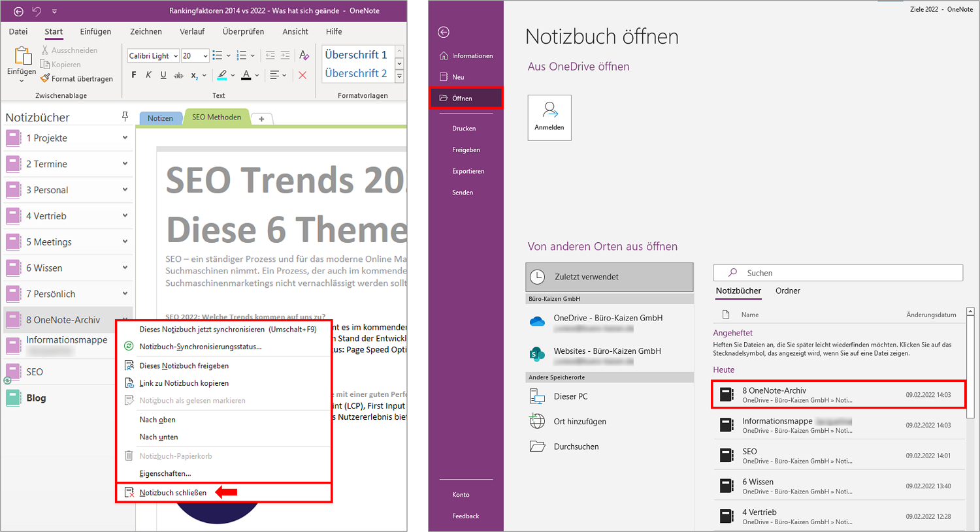Open numbered list style dropdown arrow
This screenshot has height=532, width=980.
pos(253,55)
